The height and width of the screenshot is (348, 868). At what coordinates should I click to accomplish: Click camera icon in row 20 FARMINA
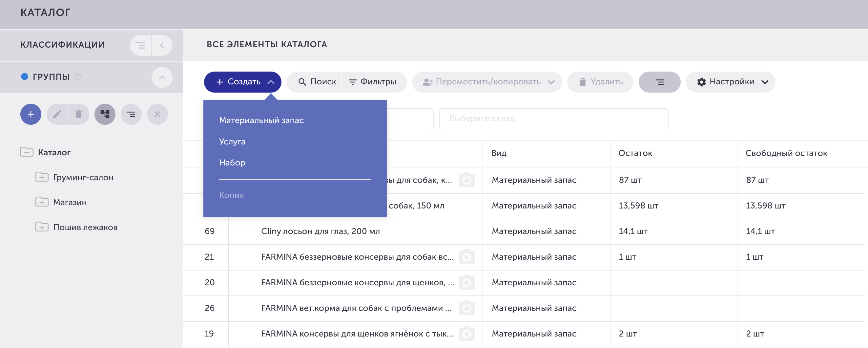click(467, 283)
